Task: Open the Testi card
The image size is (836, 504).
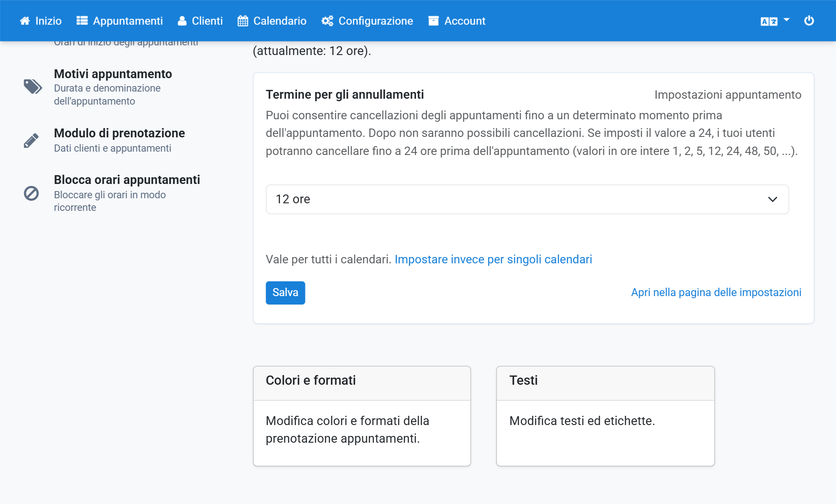Action: point(605,416)
